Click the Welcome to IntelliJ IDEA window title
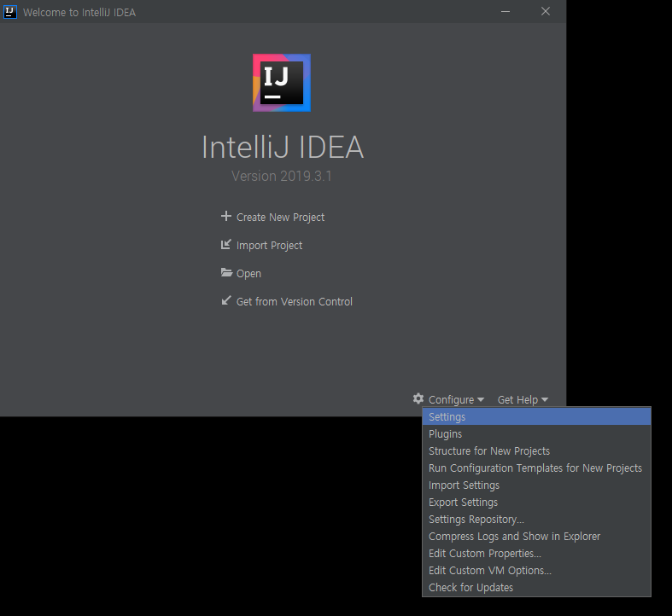 tap(79, 13)
